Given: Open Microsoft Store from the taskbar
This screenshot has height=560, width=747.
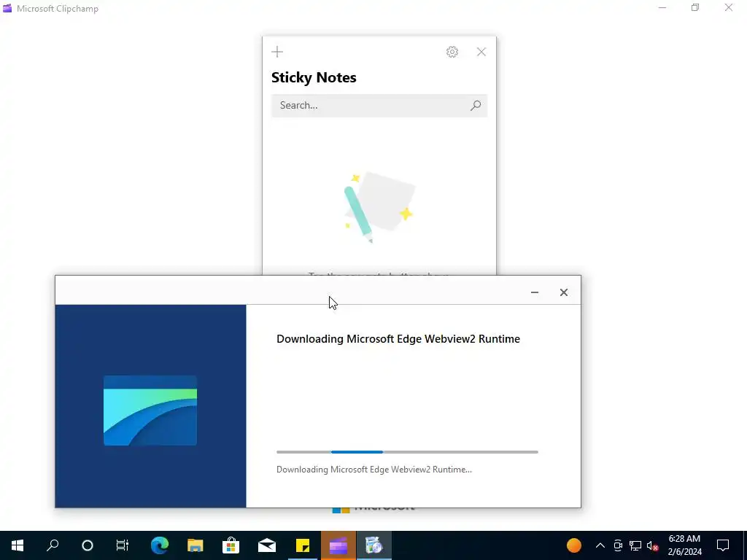Looking at the screenshot, I should tap(231, 545).
